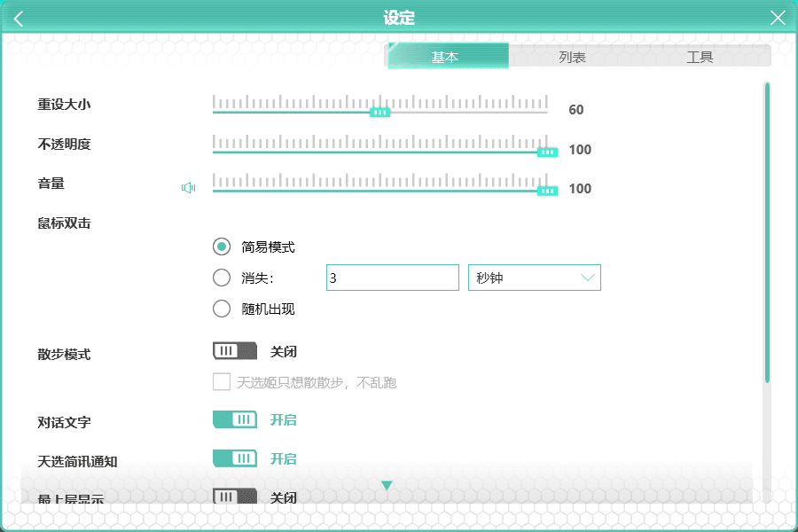Mute volume via the speaker icon
The image size is (798, 532).
[188, 188]
